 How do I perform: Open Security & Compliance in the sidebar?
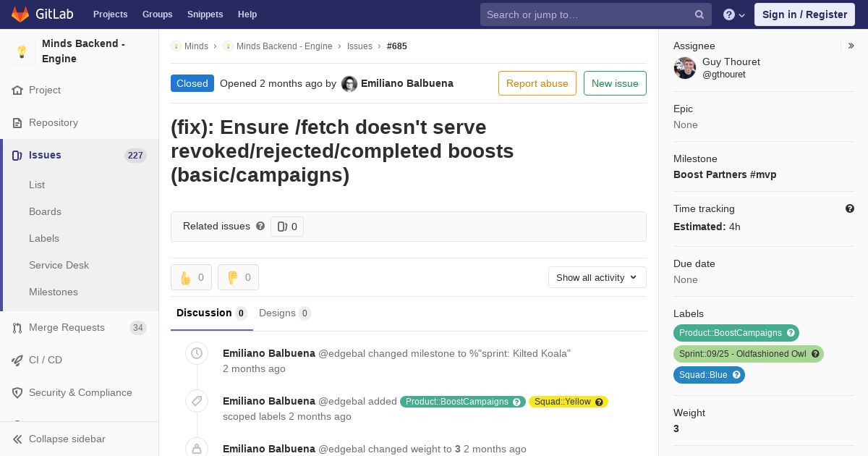click(80, 392)
